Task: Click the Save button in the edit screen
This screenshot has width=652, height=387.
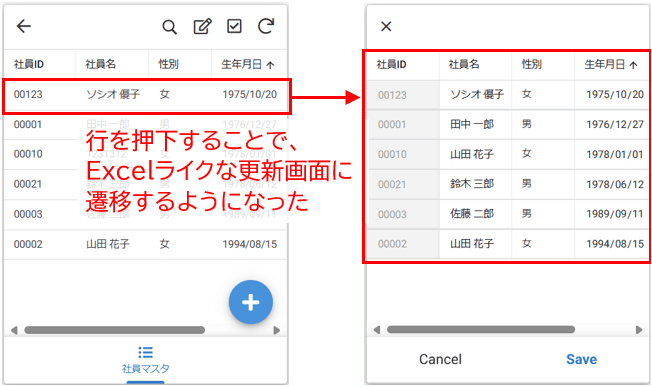Action: pyautogui.click(x=581, y=359)
